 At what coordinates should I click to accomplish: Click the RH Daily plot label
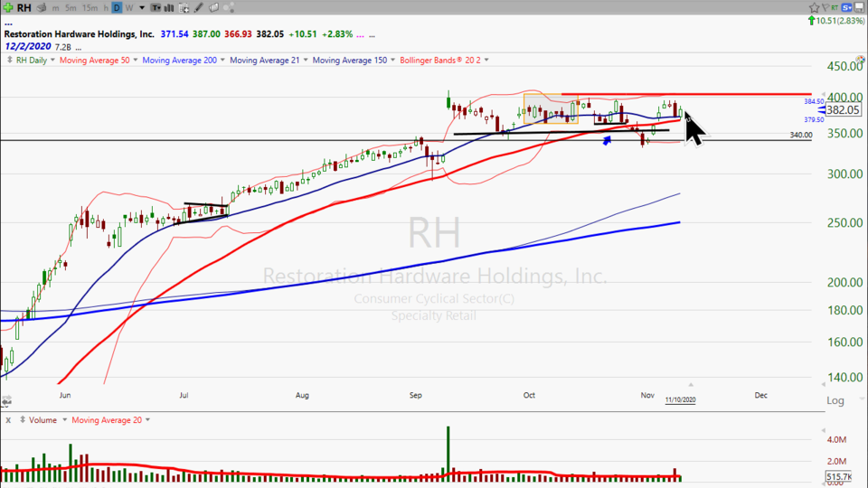(32, 61)
